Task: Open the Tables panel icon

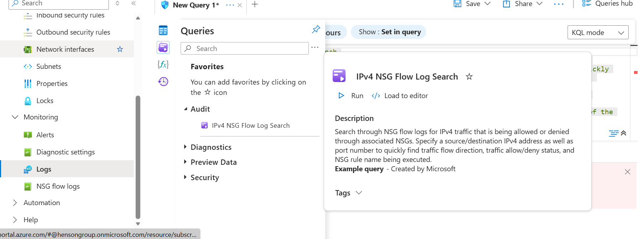Action: pos(163,31)
